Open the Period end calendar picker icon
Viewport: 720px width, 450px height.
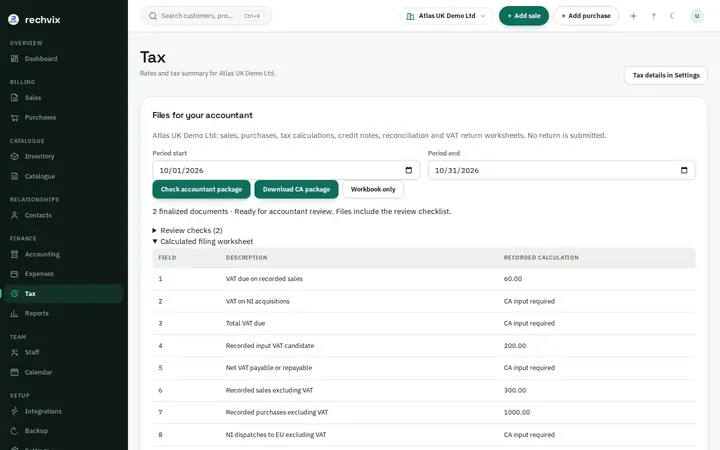(x=684, y=170)
